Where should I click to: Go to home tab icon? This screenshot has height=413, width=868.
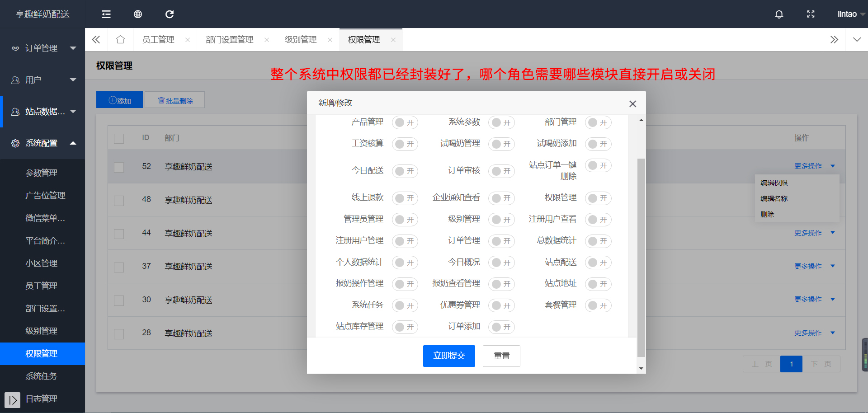click(120, 40)
